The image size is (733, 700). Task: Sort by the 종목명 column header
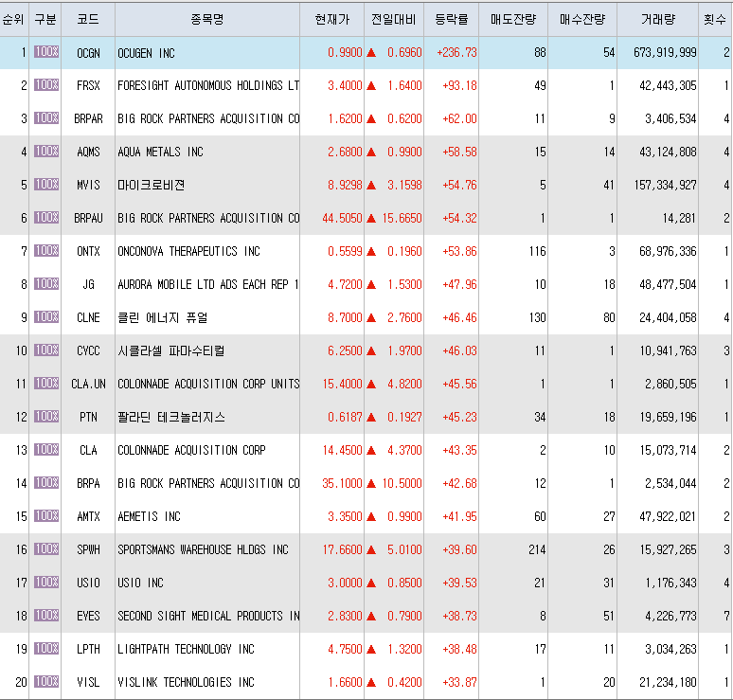click(x=207, y=19)
